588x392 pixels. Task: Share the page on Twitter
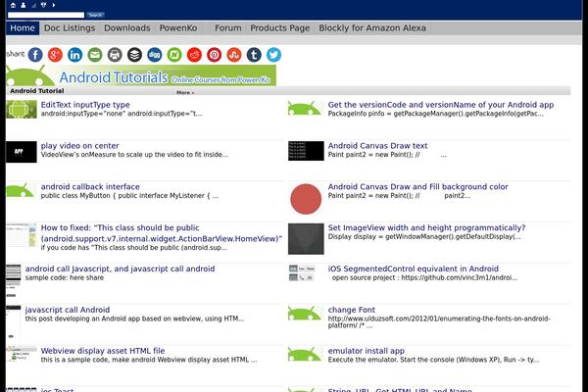273,55
